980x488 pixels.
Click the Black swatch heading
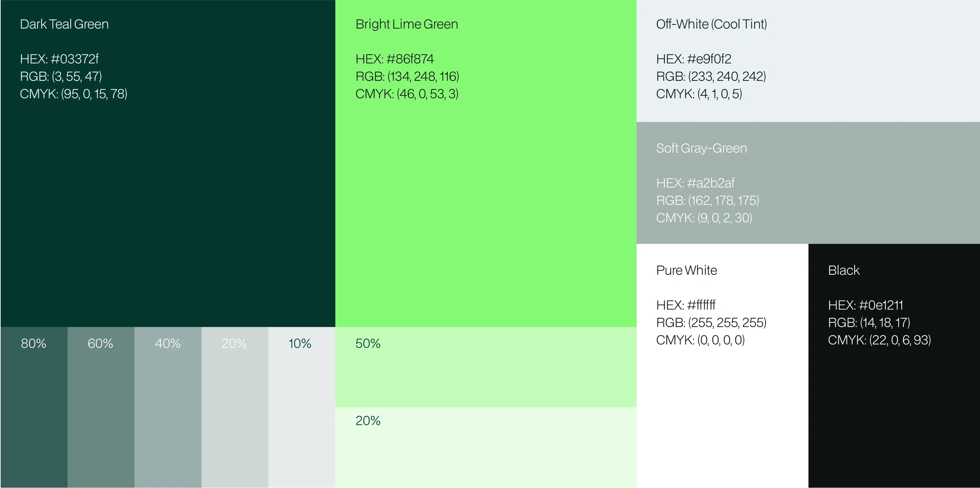click(843, 270)
